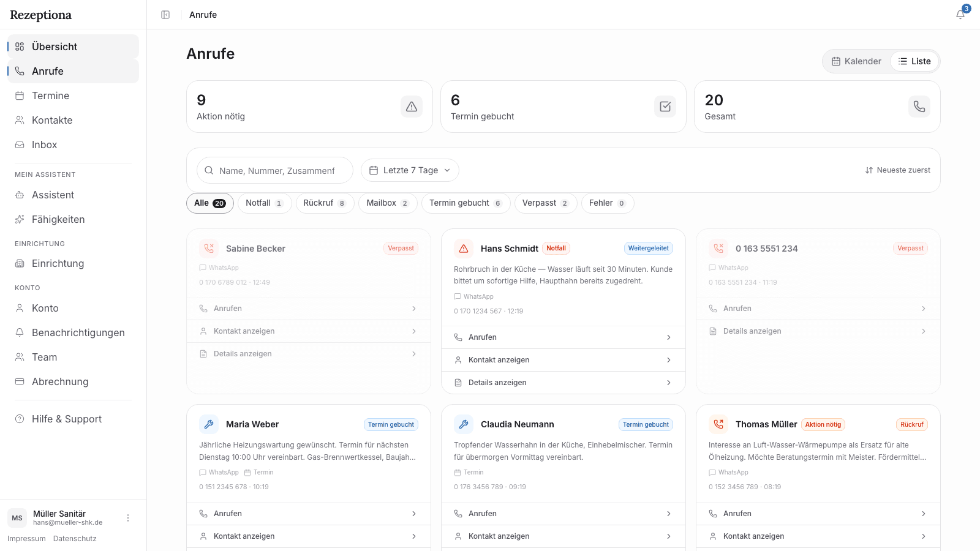Screen dimensions: 980x551
Task: Click Kontakt anzeigen on Claudia Neumann card
Action: pos(563,536)
